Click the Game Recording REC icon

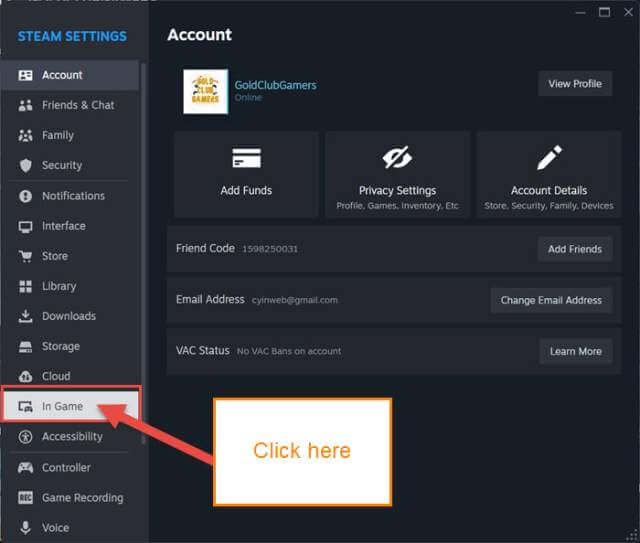tap(25, 498)
